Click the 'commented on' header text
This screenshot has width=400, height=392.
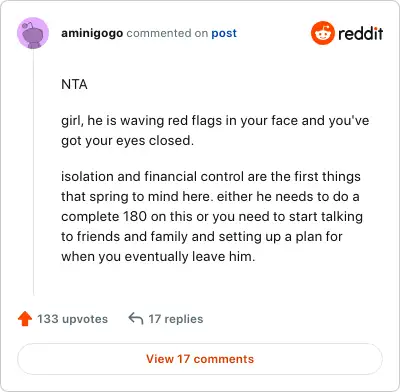(167, 33)
